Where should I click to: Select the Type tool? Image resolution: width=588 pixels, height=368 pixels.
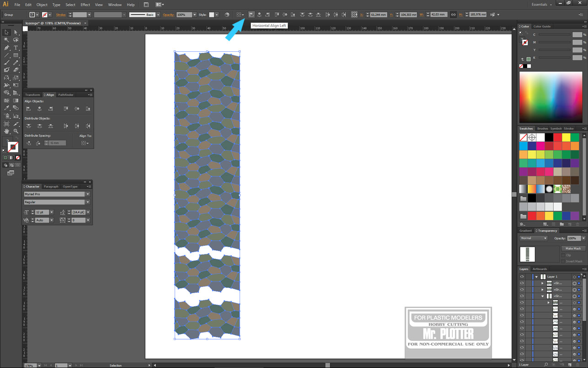tap(16, 48)
